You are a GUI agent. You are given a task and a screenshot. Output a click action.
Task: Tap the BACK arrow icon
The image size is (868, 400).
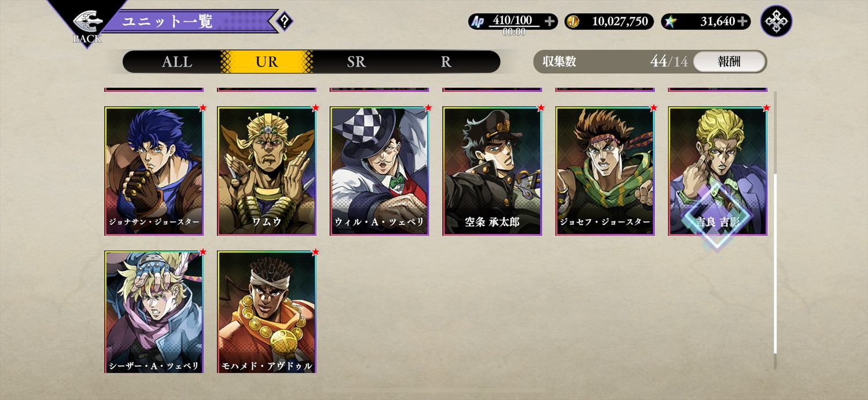point(87,23)
